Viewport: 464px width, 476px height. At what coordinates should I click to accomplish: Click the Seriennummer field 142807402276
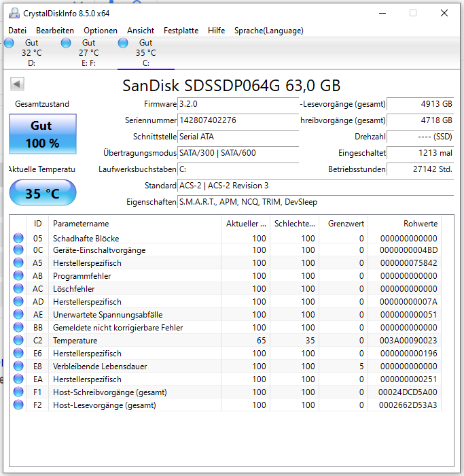coord(238,120)
